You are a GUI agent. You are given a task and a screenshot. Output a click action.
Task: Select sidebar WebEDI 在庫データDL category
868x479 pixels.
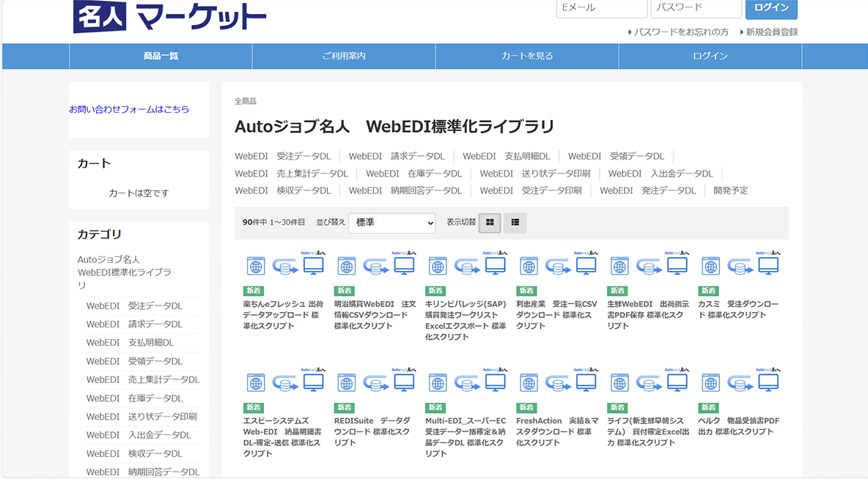tap(134, 398)
